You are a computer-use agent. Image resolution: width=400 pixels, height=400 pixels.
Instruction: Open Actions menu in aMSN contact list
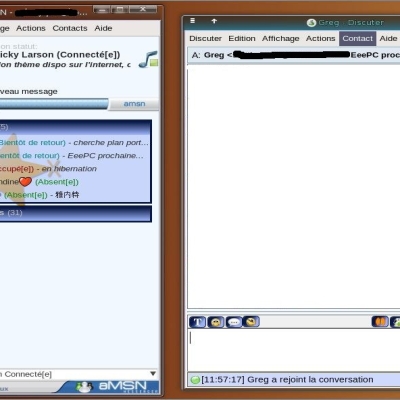coord(31,28)
